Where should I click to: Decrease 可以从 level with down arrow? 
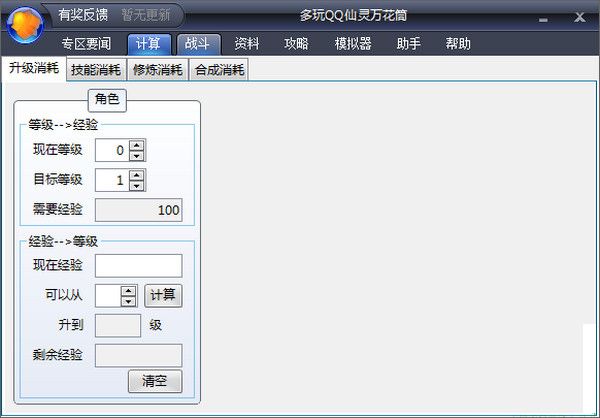(x=129, y=301)
